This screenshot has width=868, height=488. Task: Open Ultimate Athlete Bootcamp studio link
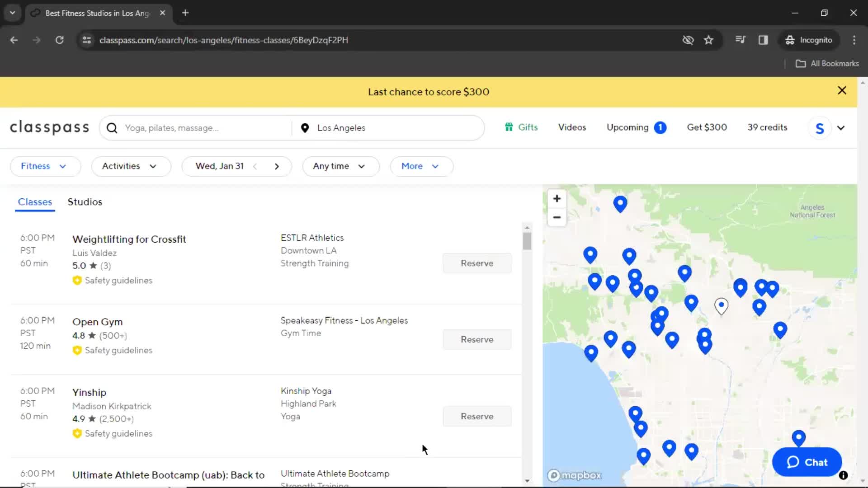[335, 474]
